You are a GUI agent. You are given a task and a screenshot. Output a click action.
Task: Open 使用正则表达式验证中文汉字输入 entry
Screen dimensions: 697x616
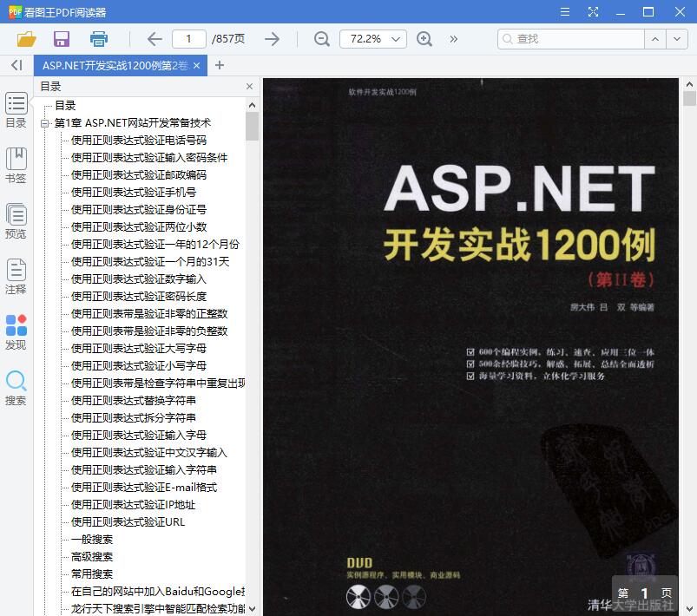click(149, 452)
